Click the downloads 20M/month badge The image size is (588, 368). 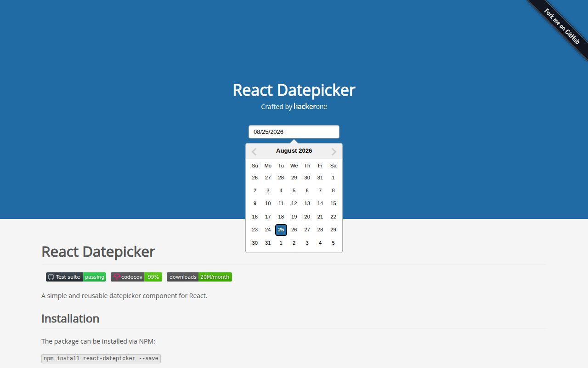coord(199,277)
